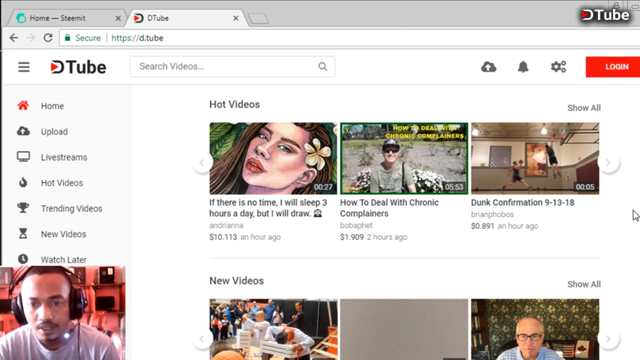Reload the page with refresh icon
Screen dimensions: 640x360
[x=48, y=38]
